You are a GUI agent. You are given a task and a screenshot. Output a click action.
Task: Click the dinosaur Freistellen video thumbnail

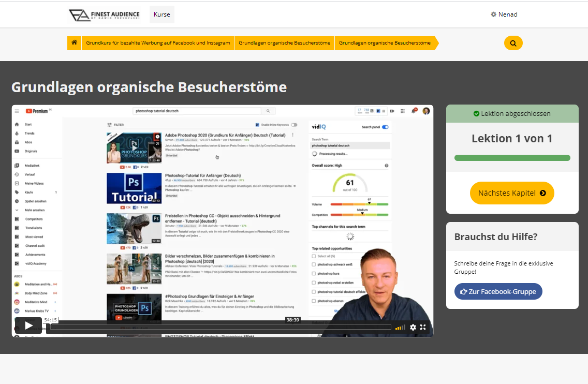[134, 229]
